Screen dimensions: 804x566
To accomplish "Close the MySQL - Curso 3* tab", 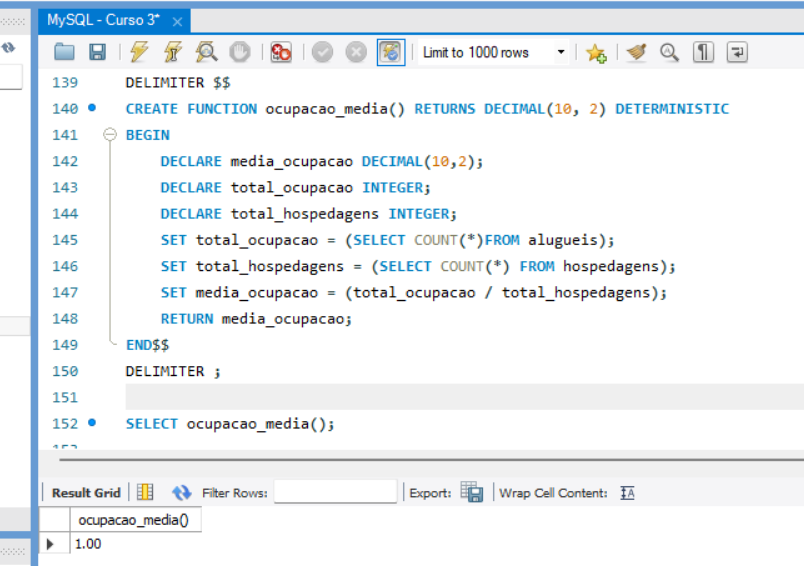I will point(178,21).
